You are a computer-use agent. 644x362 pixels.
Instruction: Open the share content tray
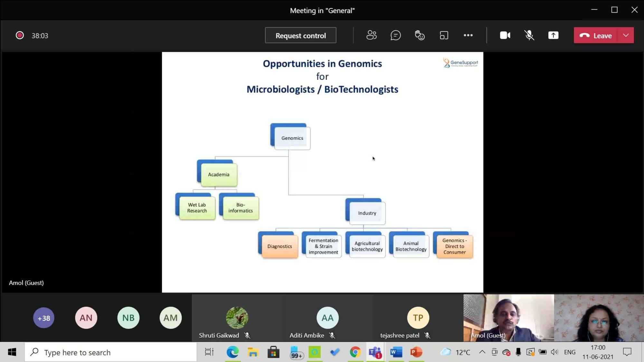pyautogui.click(x=553, y=35)
